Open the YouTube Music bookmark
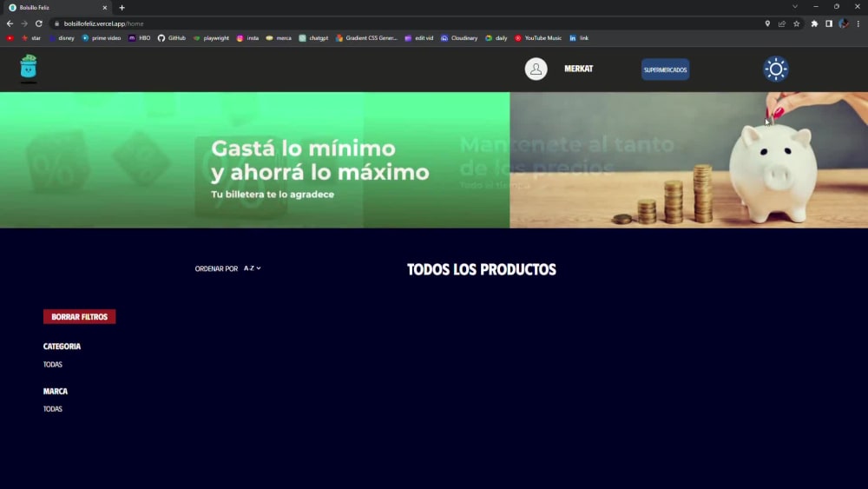 pyautogui.click(x=538, y=38)
